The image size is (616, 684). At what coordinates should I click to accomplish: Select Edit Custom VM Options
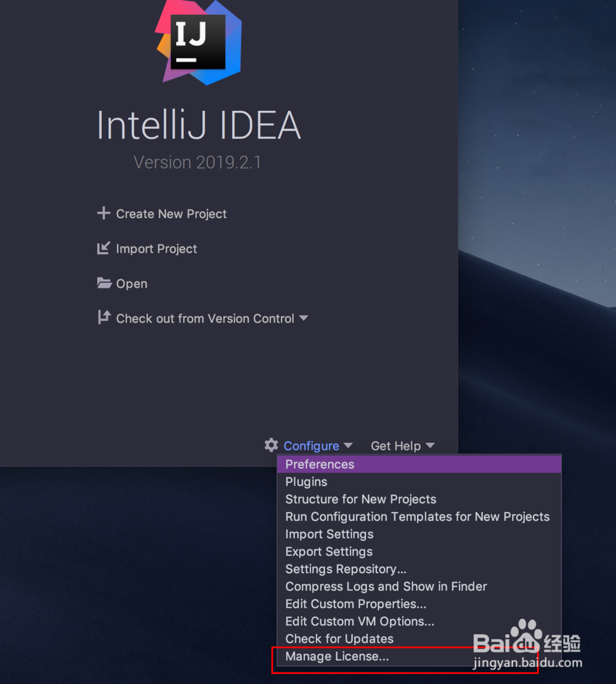pos(359,621)
